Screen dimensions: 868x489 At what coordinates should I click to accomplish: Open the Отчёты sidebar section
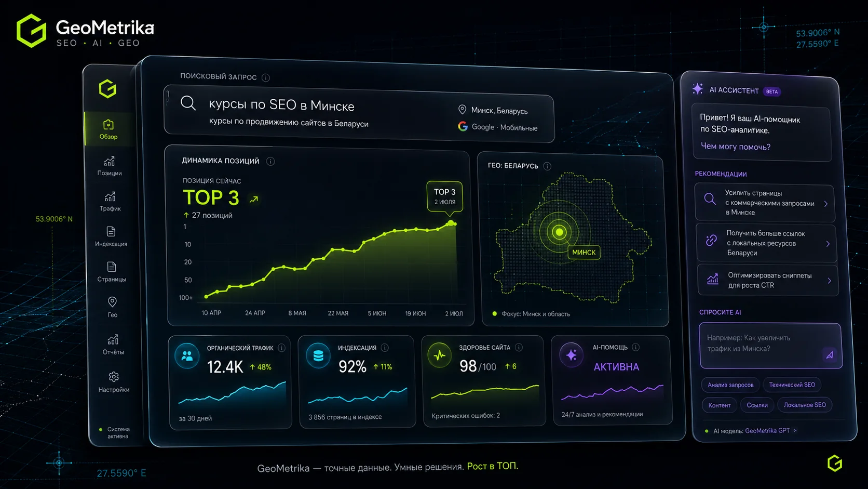[x=113, y=344]
